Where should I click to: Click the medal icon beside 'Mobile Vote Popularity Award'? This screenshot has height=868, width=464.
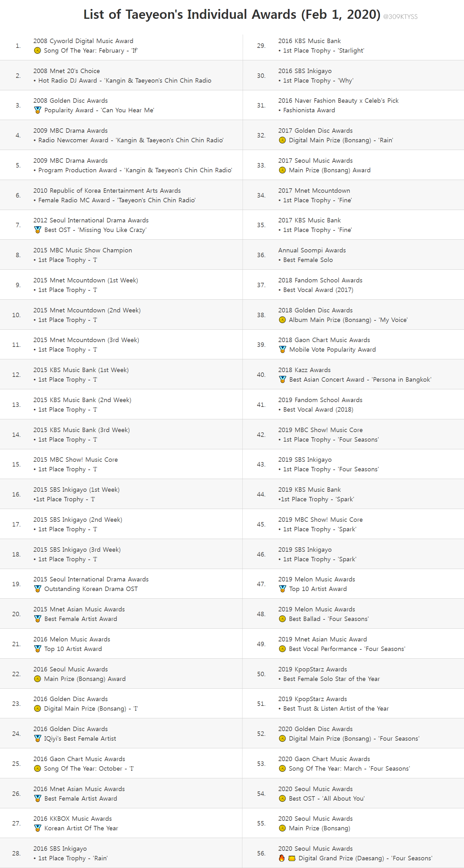coord(283,349)
